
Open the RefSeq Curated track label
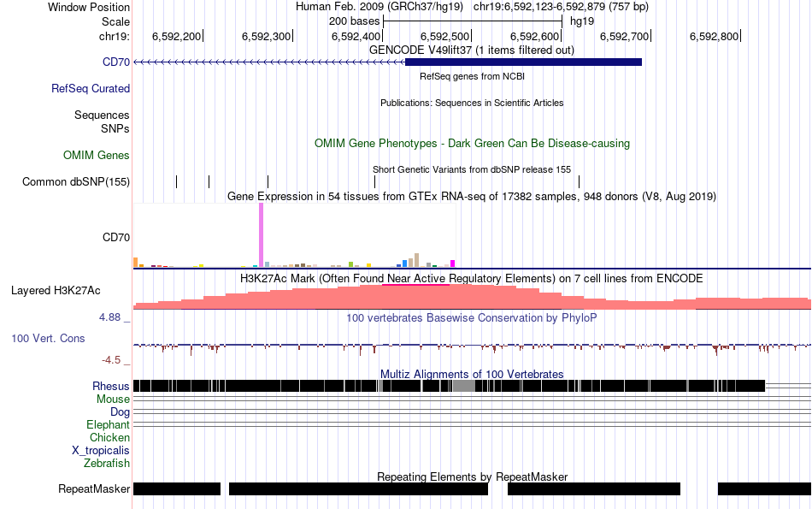tap(91, 89)
